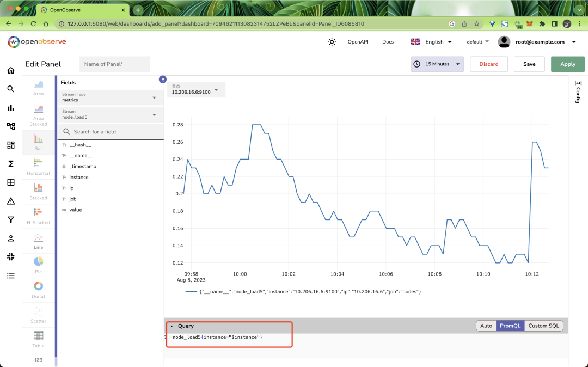Open the Stream node_load5 dropdown
Viewport: 588px width, 367px height.
click(x=110, y=114)
